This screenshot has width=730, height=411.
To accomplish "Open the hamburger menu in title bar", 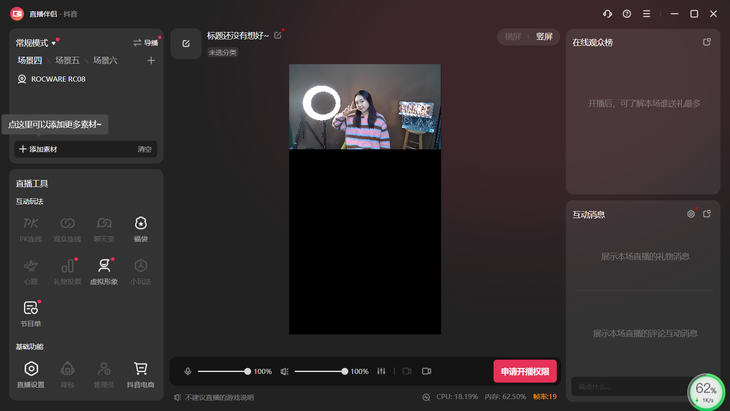I will (x=646, y=14).
